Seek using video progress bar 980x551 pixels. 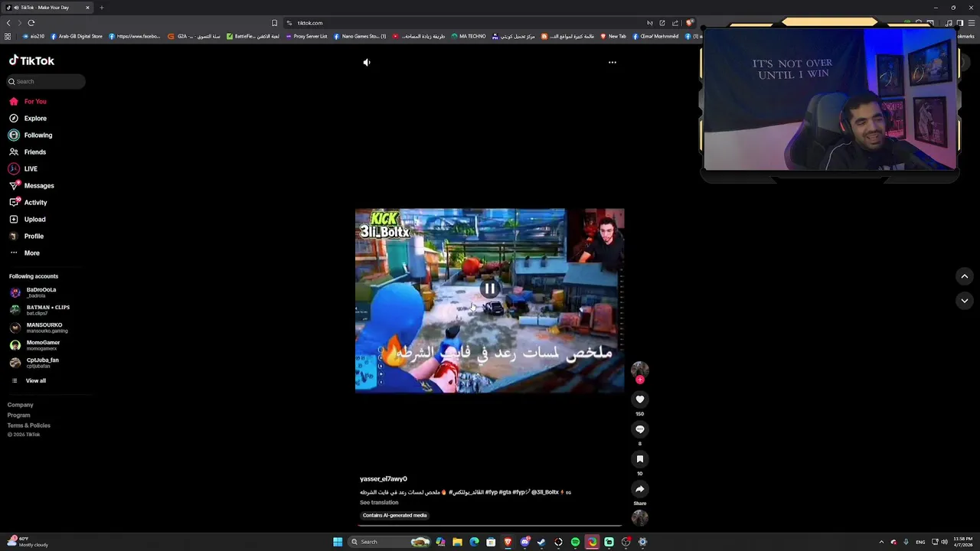coord(490,527)
